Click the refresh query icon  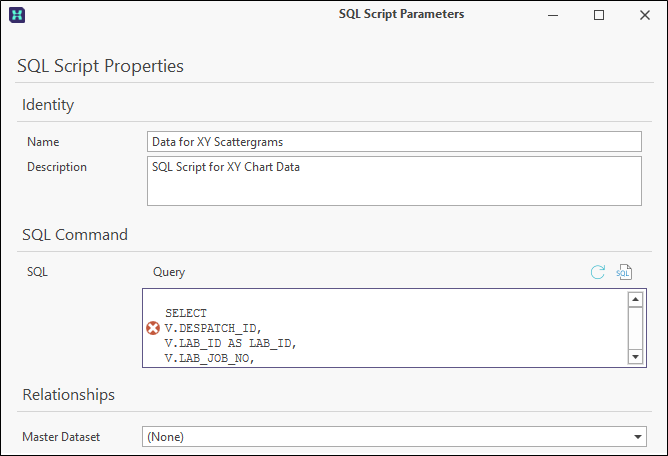pyautogui.click(x=598, y=272)
